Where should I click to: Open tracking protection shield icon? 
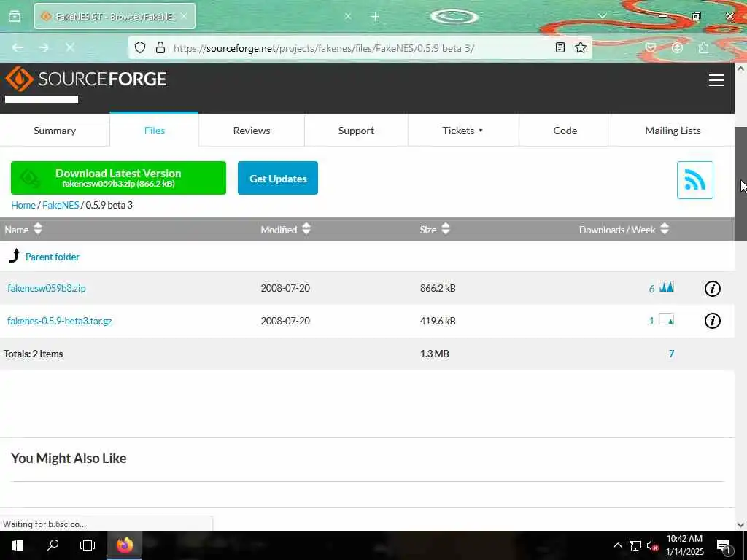click(139, 47)
